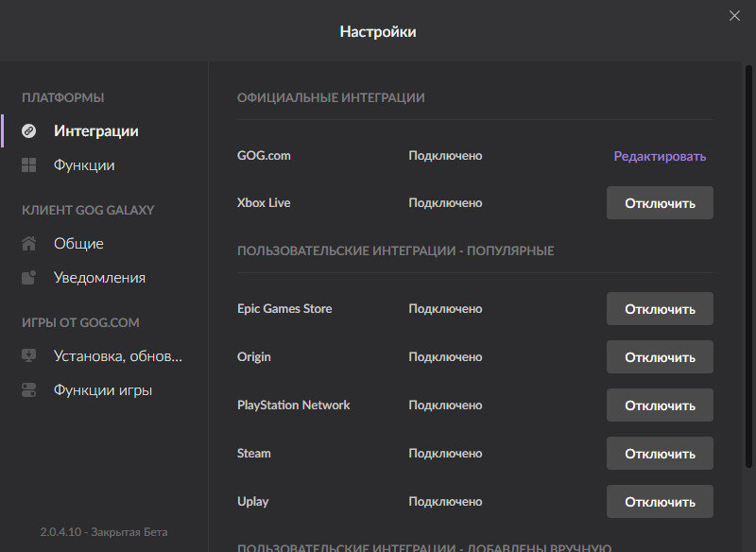Viewport: 756px width, 552px height.
Task: Click the notification icon beside Уведомления
Action: 29,278
